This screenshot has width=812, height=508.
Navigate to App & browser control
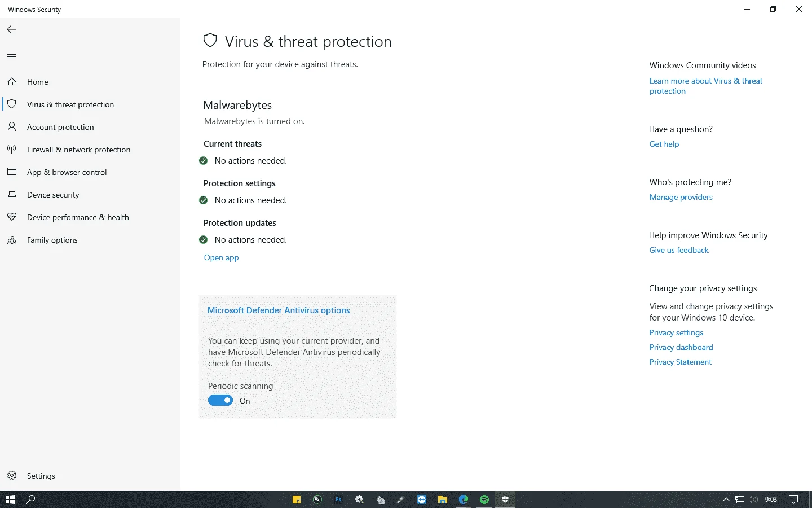click(x=90, y=172)
